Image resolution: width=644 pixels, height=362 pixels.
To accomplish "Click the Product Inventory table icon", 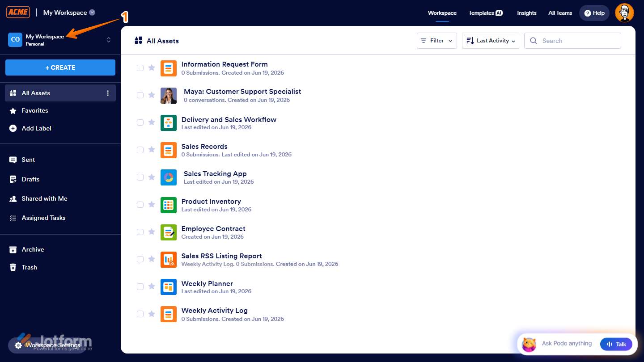I will click(169, 205).
